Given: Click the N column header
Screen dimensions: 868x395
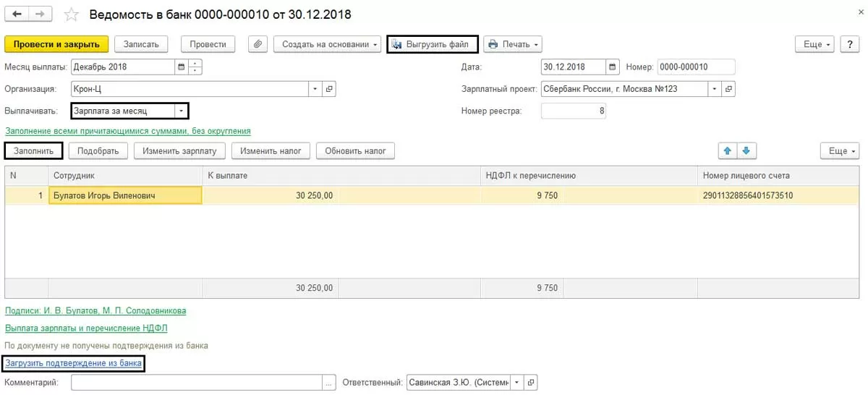Looking at the screenshot, I should click(27, 175).
